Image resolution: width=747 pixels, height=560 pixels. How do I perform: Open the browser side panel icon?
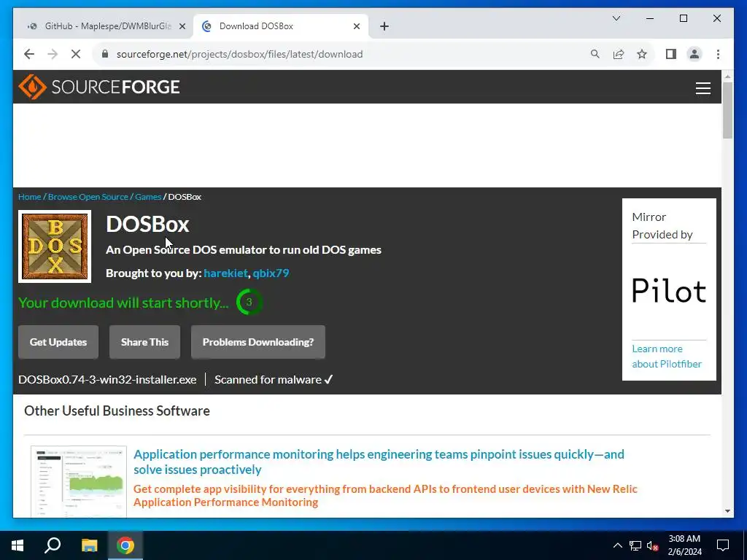point(671,54)
